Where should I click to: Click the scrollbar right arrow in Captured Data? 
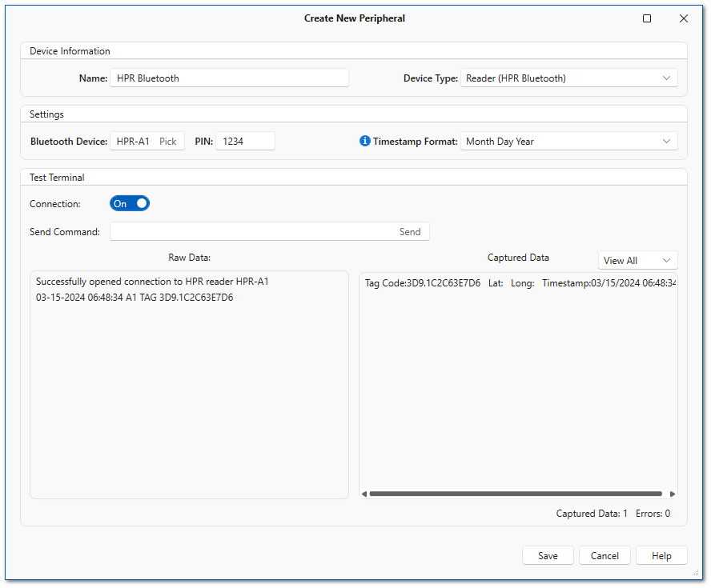pos(673,494)
